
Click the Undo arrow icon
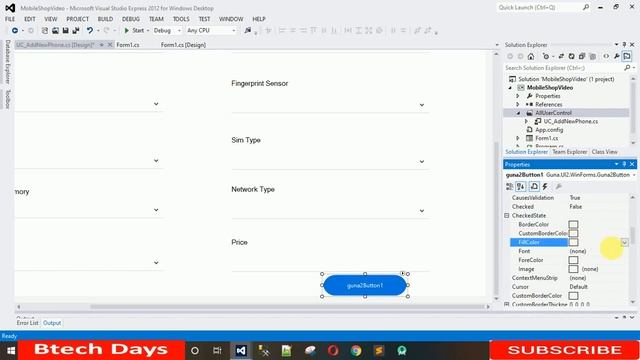[x=89, y=31]
